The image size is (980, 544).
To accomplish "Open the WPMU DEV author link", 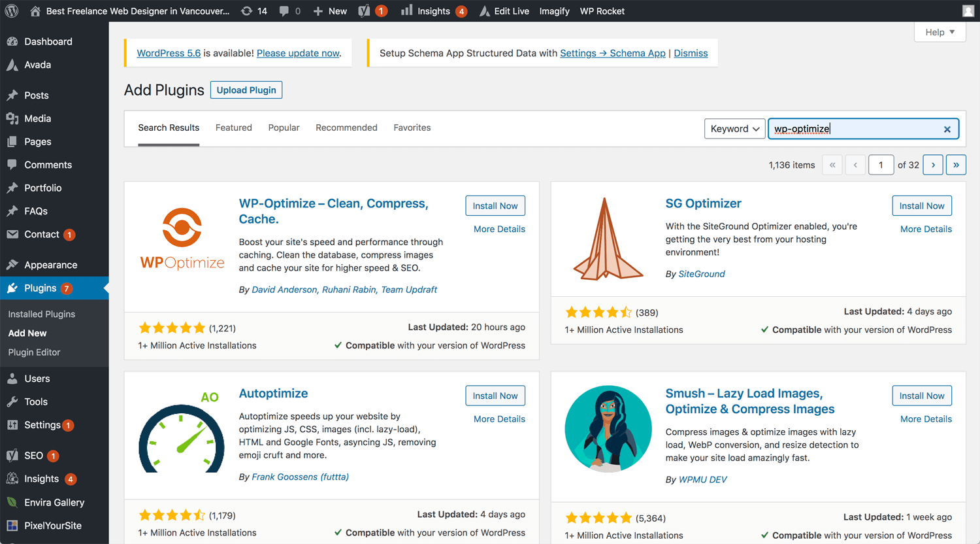I will 703,479.
